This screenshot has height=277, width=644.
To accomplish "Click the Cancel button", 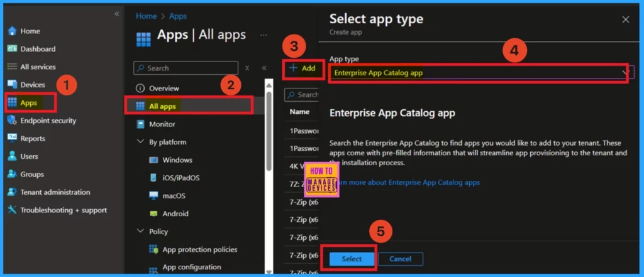I will tap(401, 259).
